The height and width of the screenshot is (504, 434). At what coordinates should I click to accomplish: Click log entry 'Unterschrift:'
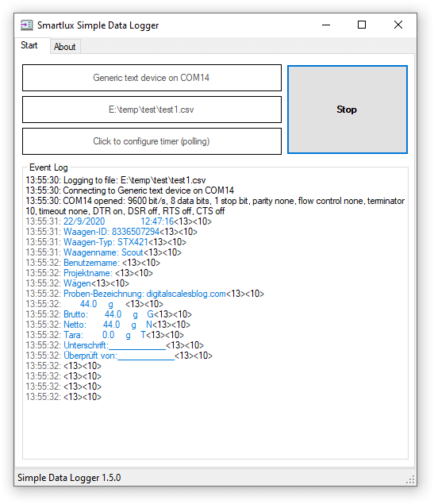tap(115, 345)
